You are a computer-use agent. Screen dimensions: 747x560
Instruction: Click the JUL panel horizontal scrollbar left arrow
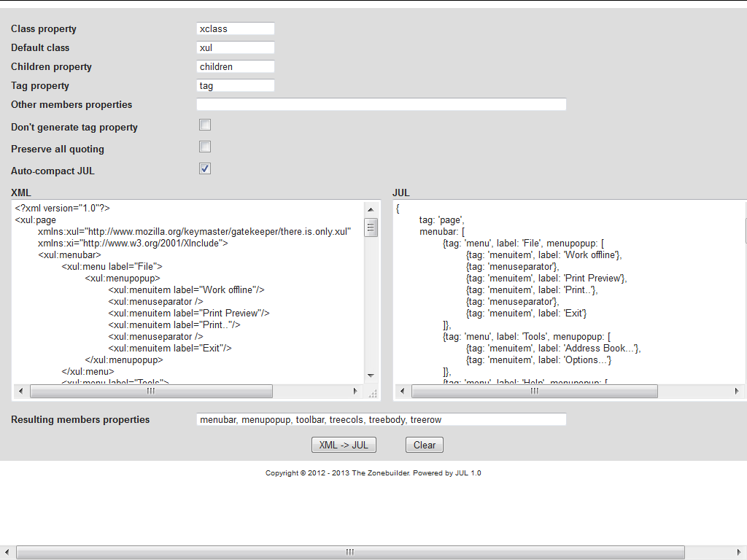(402, 391)
